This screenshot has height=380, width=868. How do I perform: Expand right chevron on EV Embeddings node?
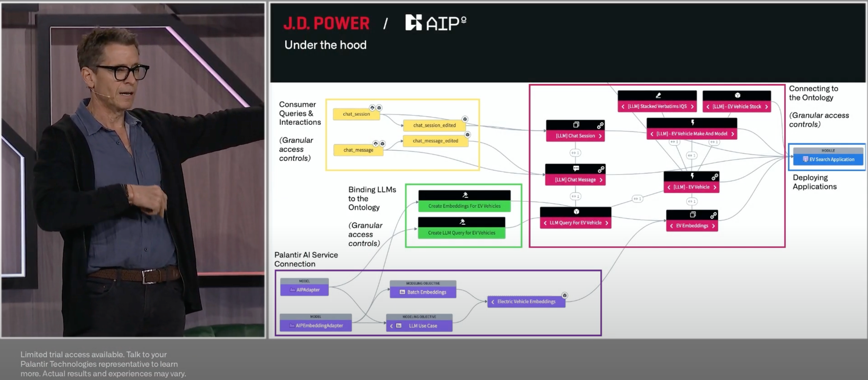pos(713,226)
